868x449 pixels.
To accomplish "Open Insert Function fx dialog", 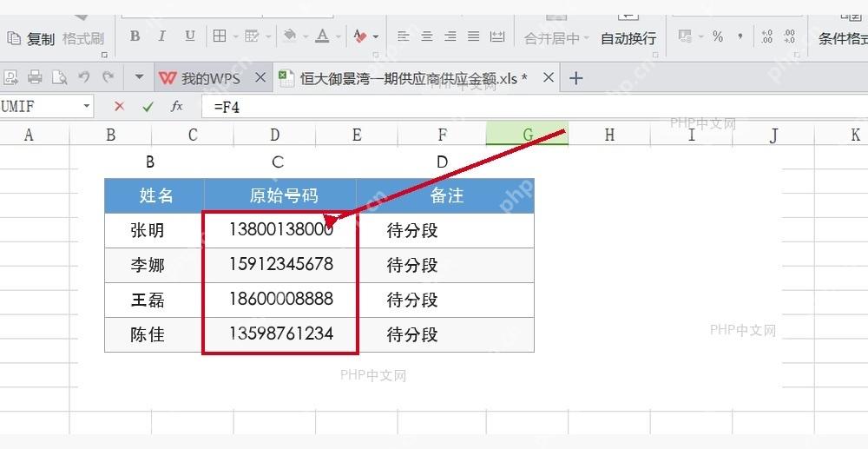I will coord(176,106).
